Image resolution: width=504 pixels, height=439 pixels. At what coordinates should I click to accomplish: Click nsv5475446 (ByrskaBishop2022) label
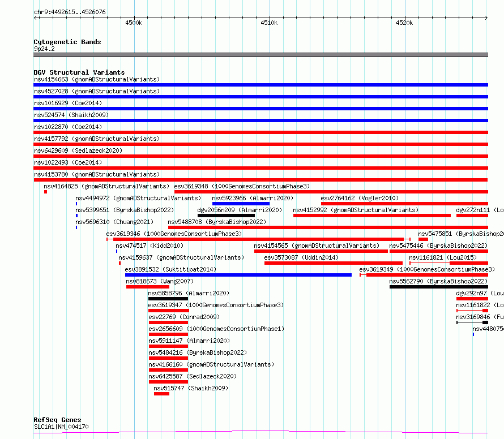click(438, 246)
